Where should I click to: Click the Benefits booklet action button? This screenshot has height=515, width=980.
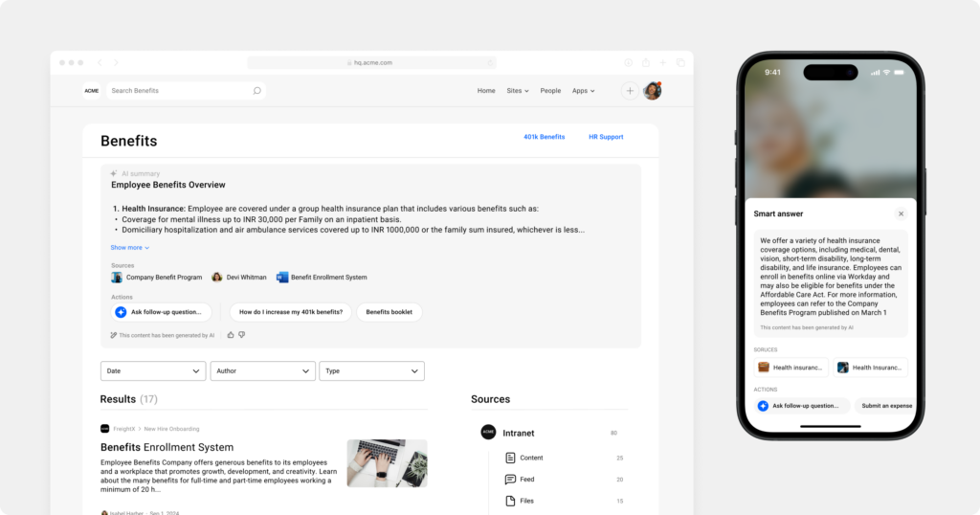[x=389, y=312]
